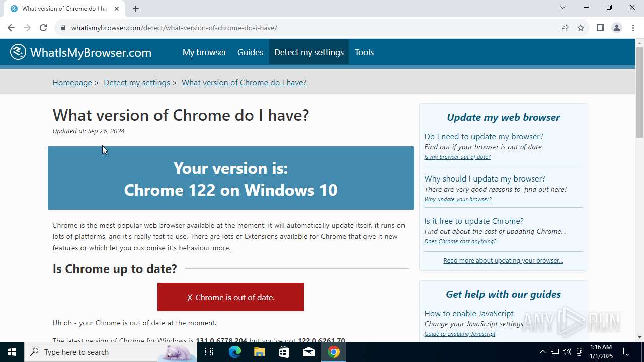Click 'Read more about updating your browser...'

[x=503, y=260]
